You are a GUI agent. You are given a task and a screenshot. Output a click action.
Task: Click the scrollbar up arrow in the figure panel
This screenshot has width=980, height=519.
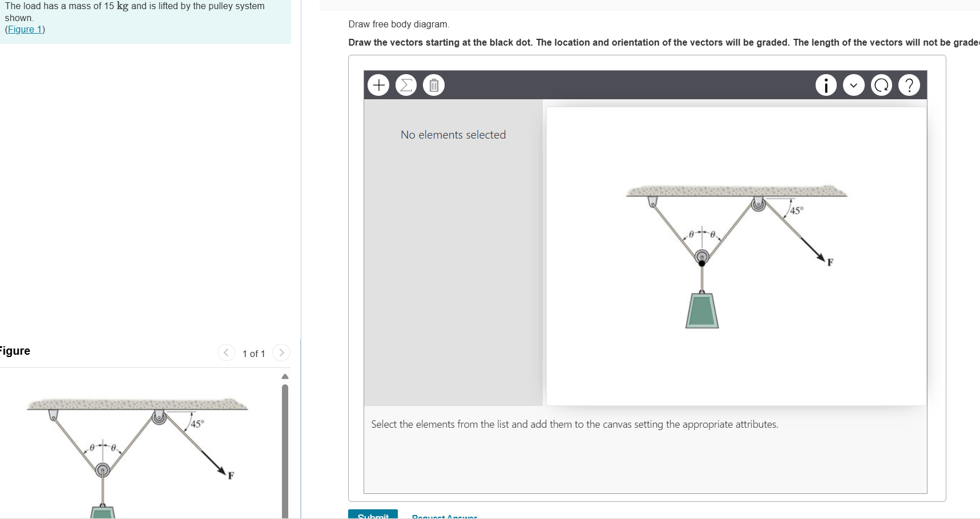(285, 376)
